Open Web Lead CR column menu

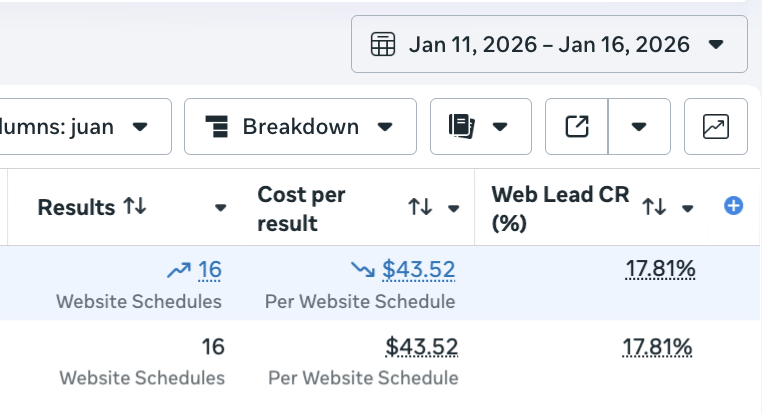688,208
